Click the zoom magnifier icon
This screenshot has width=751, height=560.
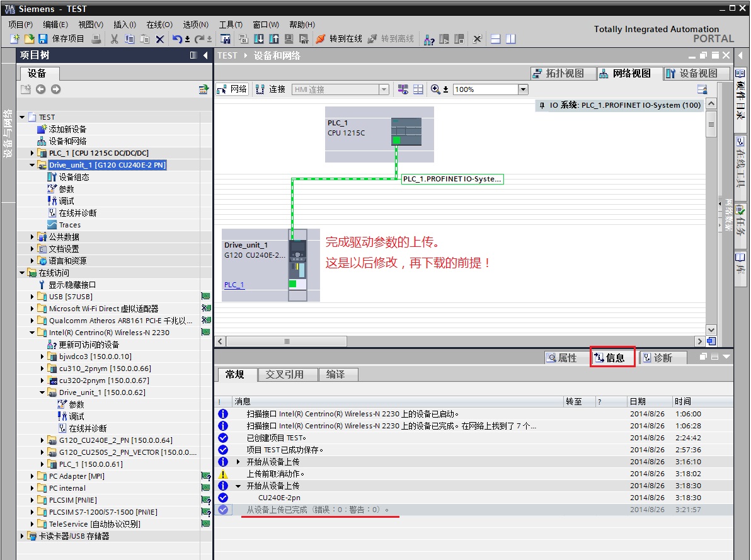(435, 89)
